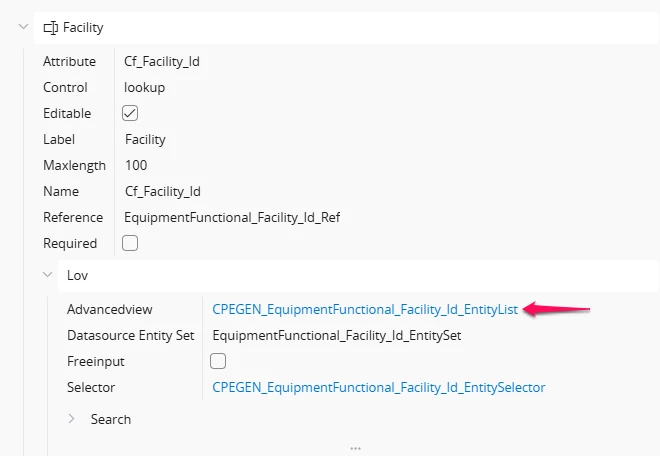Click the Reference value EquipmentFunctional_Facility_Id_Ref
The width and height of the screenshot is (660, 456).
pyautogui.click(x=232, y=218)
